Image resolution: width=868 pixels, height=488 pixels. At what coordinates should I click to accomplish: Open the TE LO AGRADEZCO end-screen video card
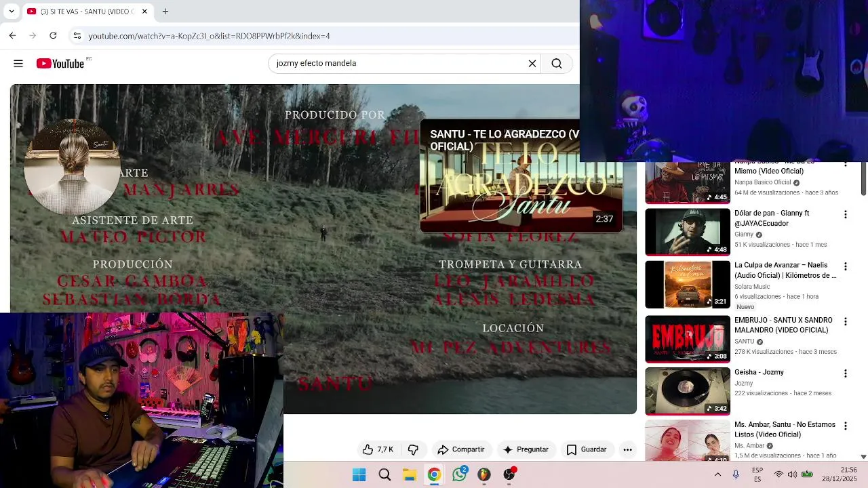(521, 176)
